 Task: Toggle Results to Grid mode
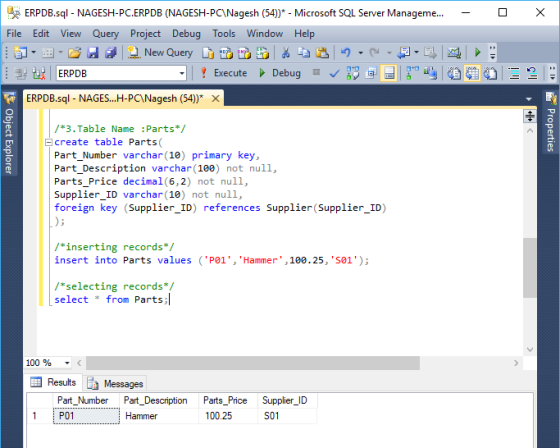(x=472, y=73)
